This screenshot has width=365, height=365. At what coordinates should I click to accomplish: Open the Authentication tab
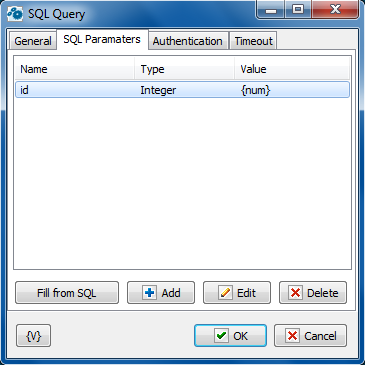[188, 41]
